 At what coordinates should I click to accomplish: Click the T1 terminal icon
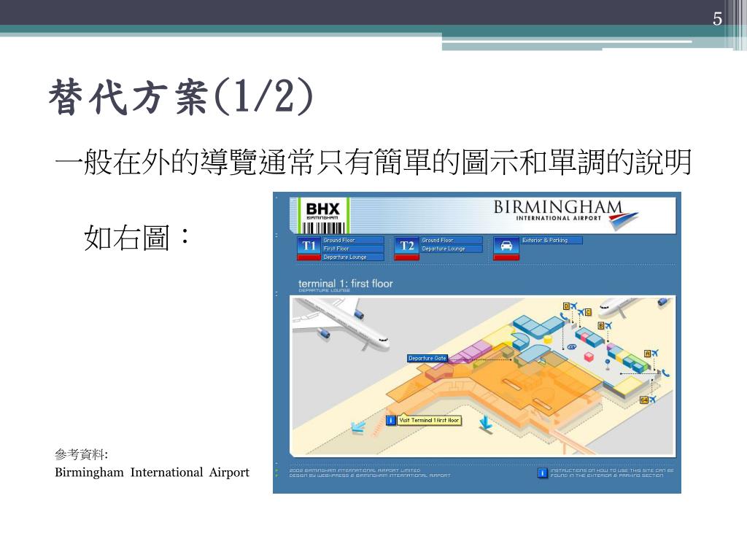pyautogui.click(x=309, y=245)
